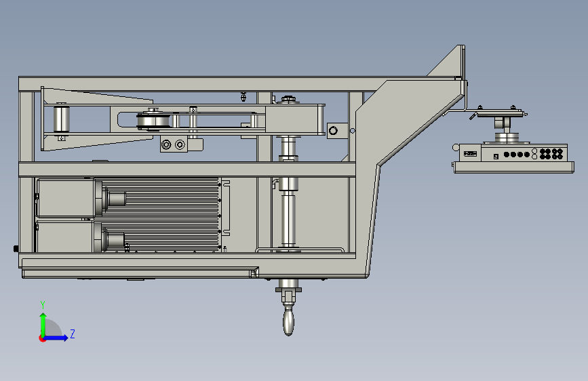Select the bracket with two bolt heads

[x=174, y=144]
